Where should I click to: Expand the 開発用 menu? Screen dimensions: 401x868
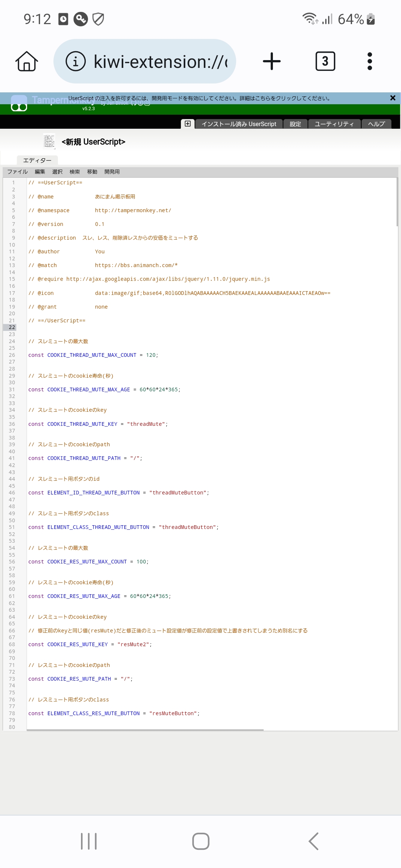coord(112,172)
